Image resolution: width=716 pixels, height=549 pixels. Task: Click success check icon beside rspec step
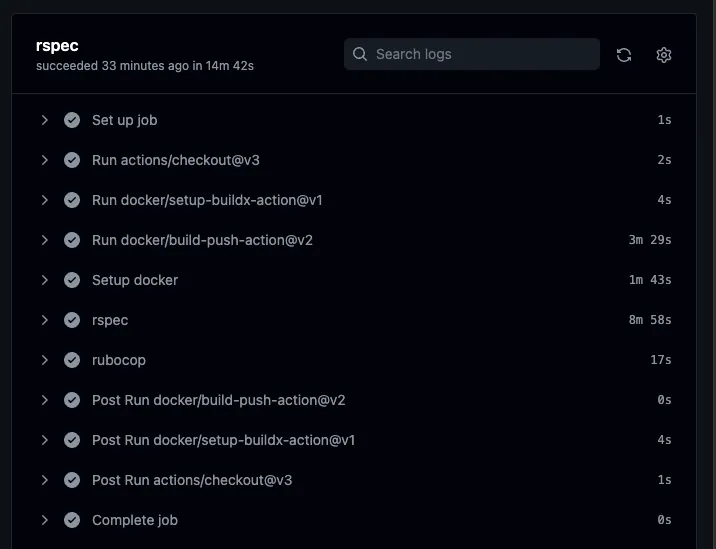72,320
